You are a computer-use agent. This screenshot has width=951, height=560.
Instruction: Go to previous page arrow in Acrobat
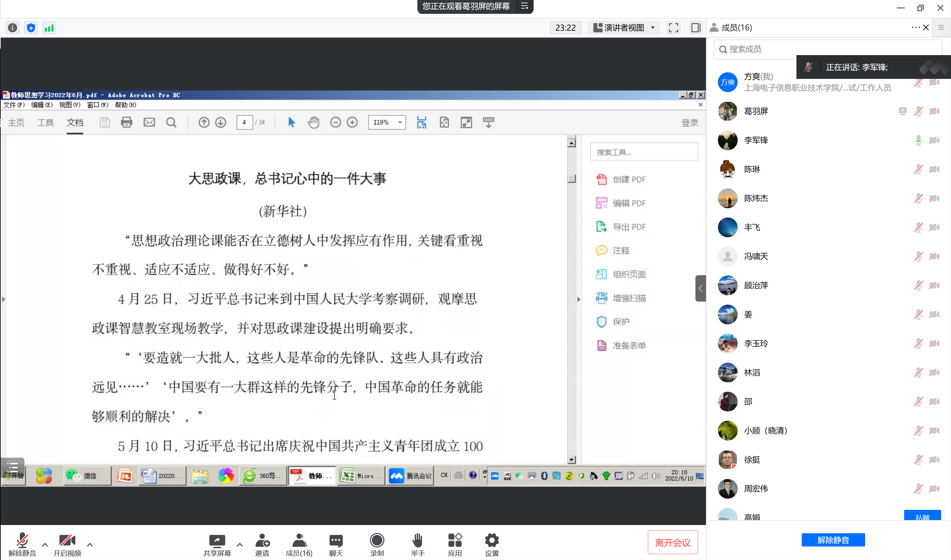204,122
